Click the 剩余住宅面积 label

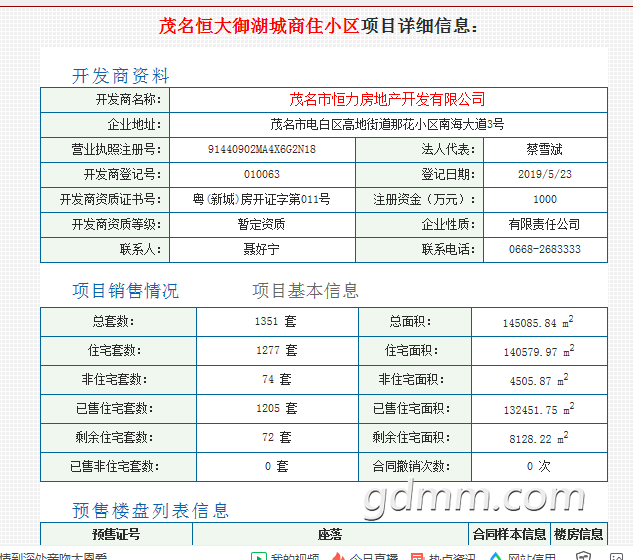coord(411,438)
